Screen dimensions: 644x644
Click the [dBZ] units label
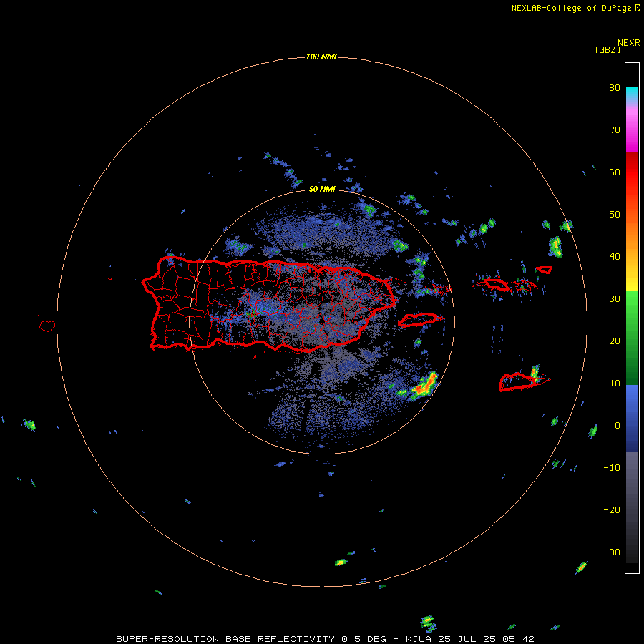tap(608, 49)
